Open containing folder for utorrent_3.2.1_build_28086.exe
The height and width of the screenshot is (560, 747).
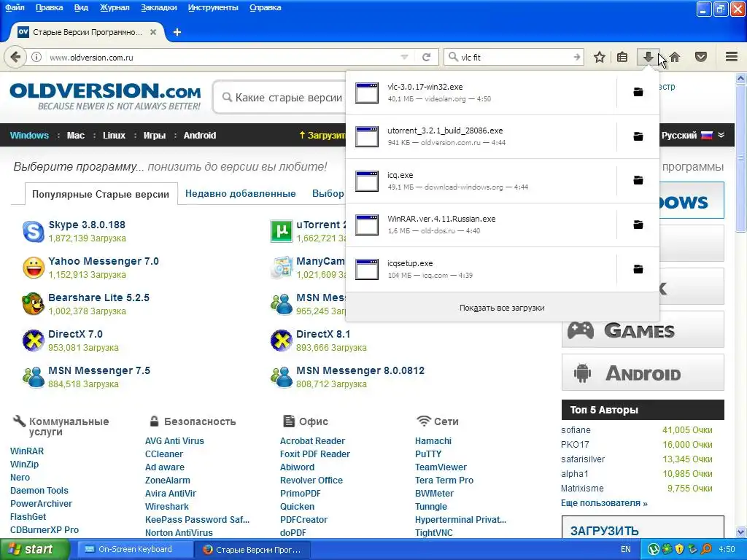pyautogui.click(x=638, y=136)
